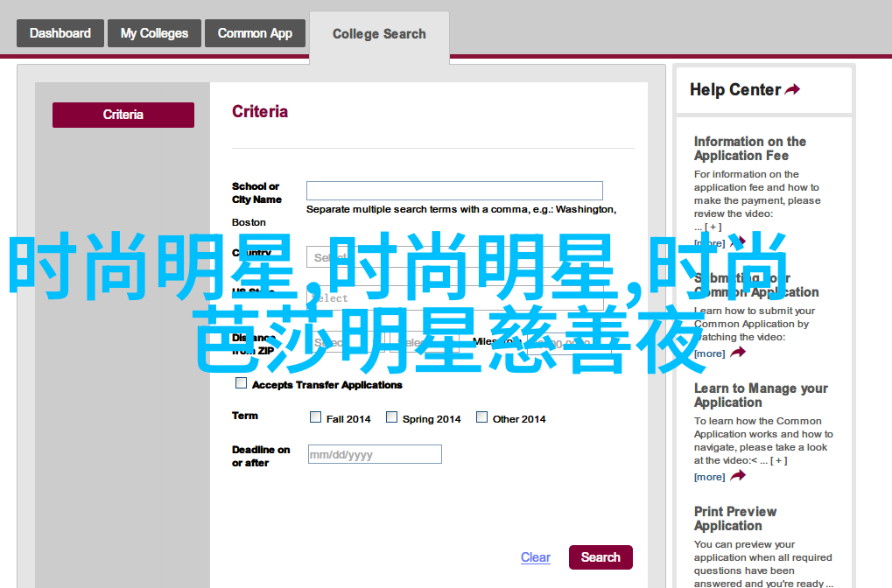Expand the [ + ] under Application Fee info
The width and height of the screenshot is (892, 588).
click(x=713, y=227)
